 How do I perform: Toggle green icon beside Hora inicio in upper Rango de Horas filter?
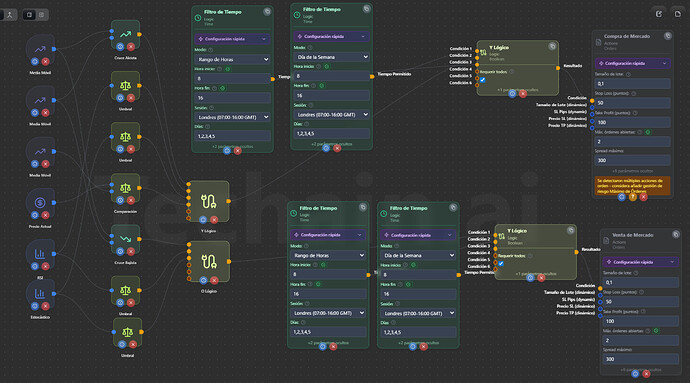coord(228,69)
